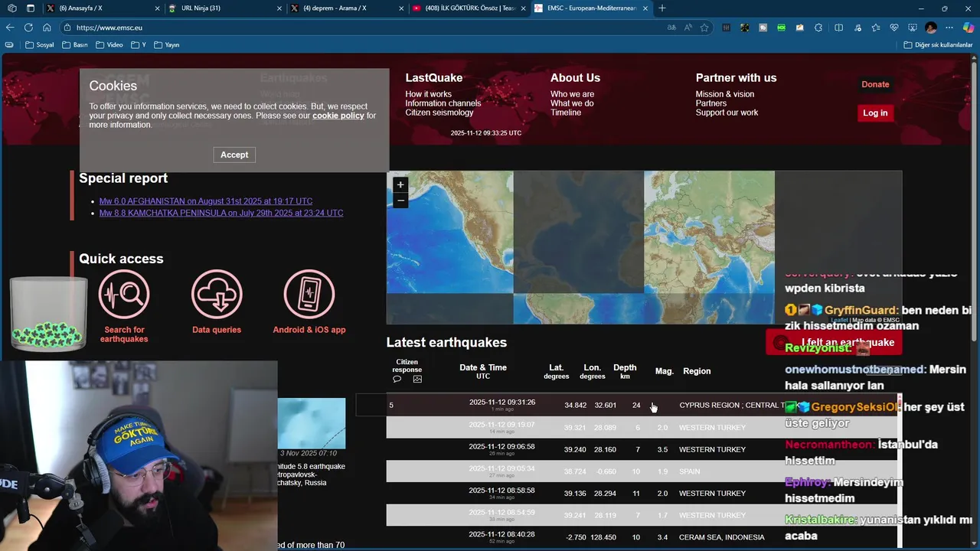Switch to the deprem - Arama / X tab
The image size is (980, 551).
coord(346,8)
